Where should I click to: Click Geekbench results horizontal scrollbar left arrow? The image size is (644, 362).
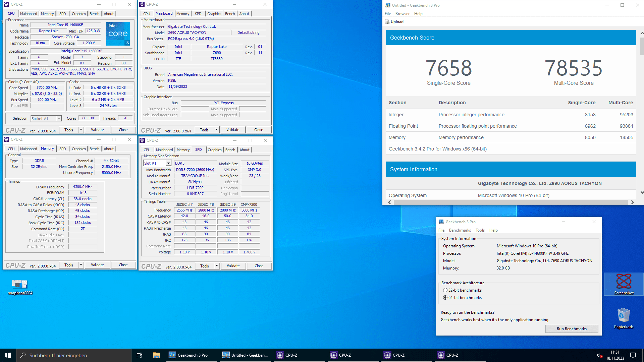[390, 202]
